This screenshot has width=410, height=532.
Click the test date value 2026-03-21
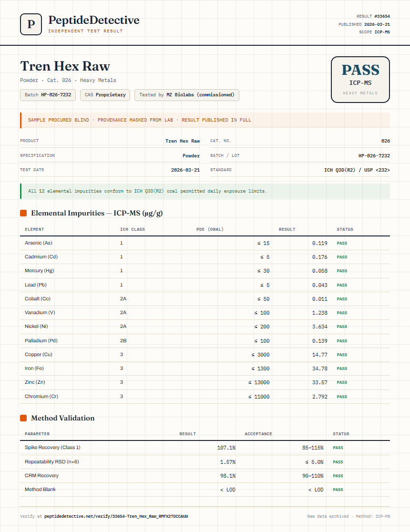185,170
